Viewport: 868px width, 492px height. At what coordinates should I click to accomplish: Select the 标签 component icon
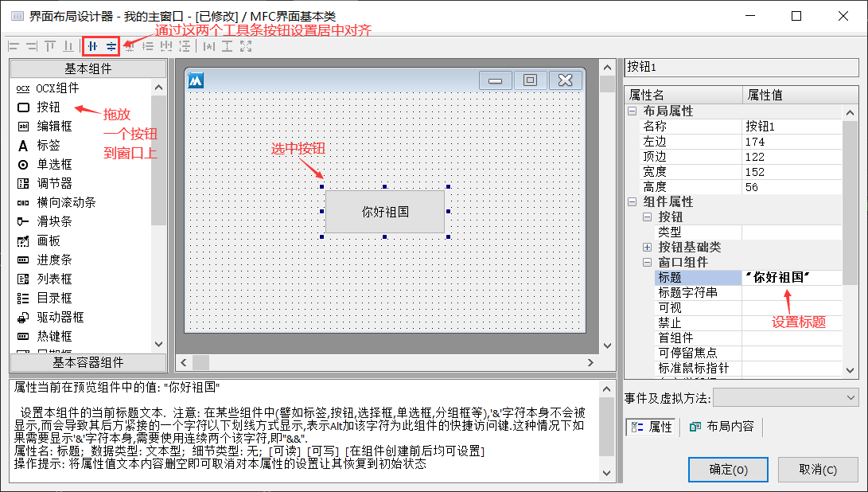click(23, 146)
